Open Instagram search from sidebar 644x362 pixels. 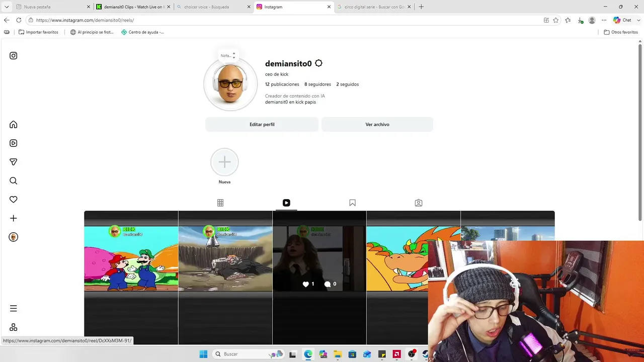[14, 181]
